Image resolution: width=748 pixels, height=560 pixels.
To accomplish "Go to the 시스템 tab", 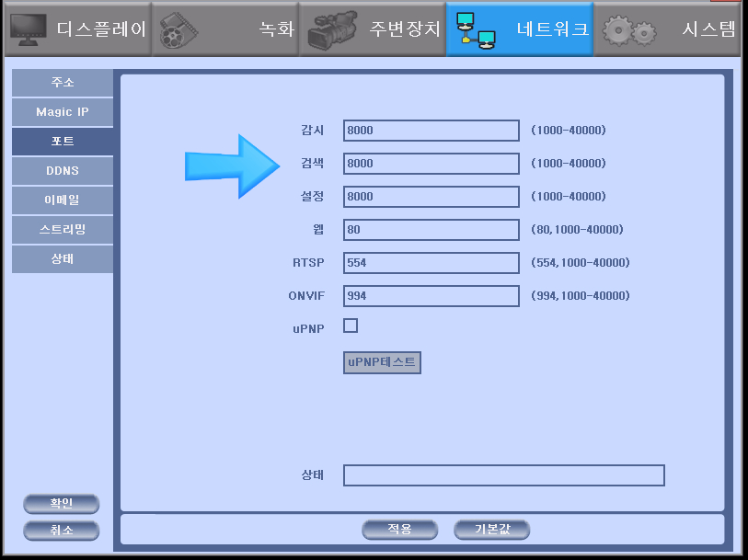I will tap(667, 29).
